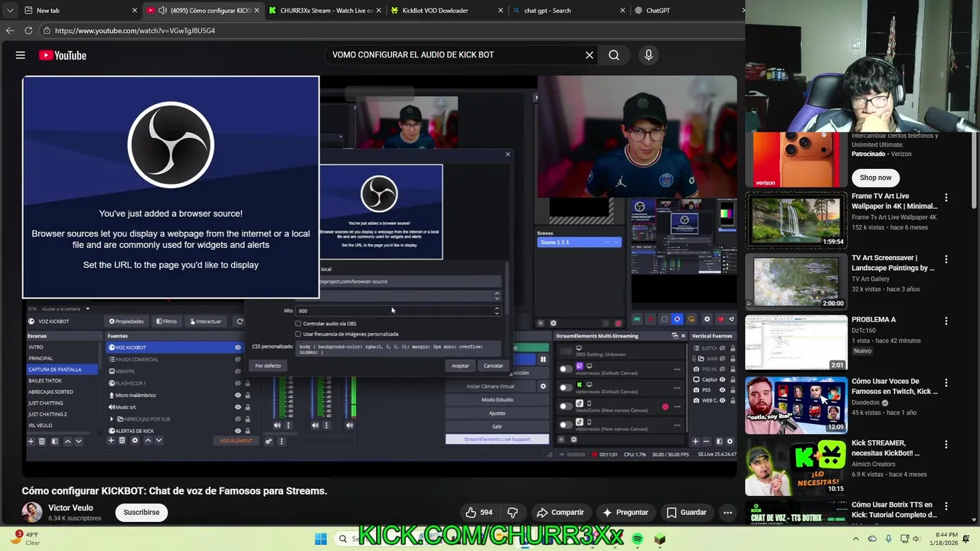Open options menu for PROBLEMA A video
980x551 pixels.
coord(946,321)
